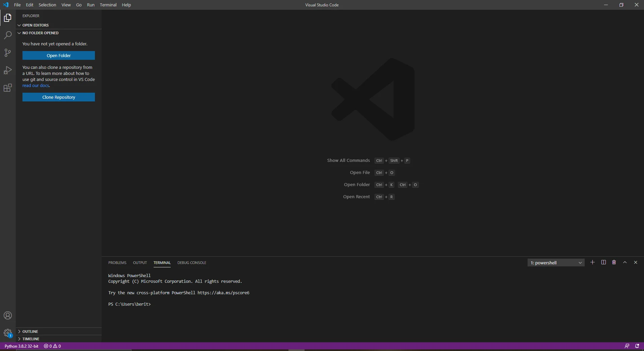Click errors and warnings count in status bar
644x351 pixels.
coord(52,346)
